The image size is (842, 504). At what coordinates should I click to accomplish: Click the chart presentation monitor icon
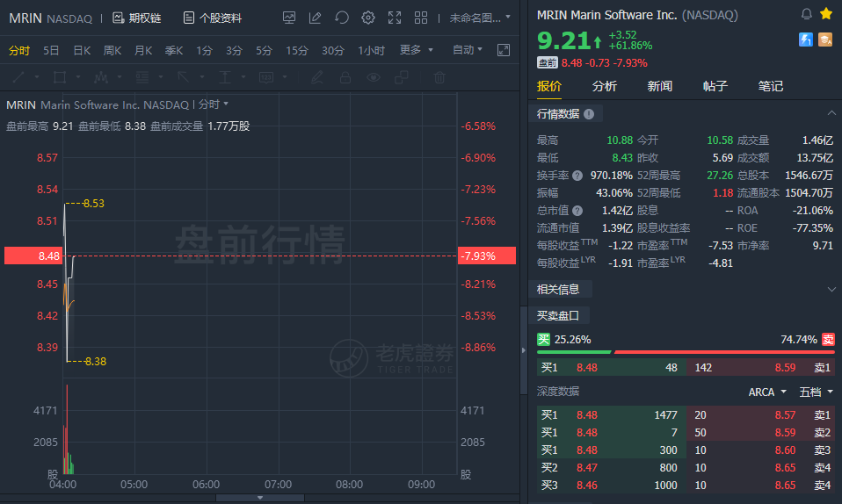(x=289, y=18)
